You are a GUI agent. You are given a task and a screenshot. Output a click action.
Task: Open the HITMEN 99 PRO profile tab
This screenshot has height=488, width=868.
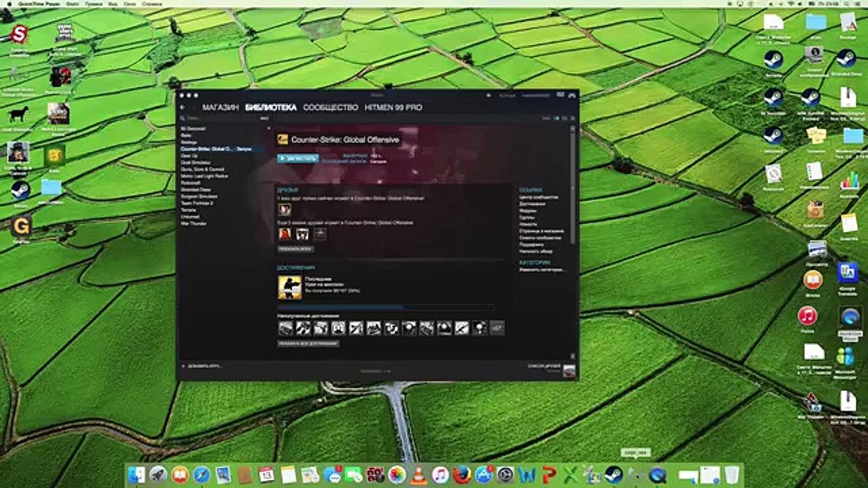[393, 108]
